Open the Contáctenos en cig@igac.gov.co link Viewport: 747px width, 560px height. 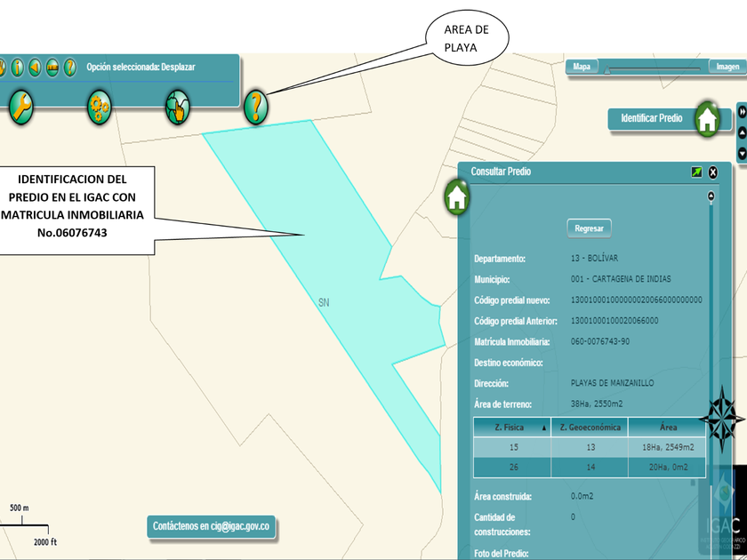click(211, 526)
